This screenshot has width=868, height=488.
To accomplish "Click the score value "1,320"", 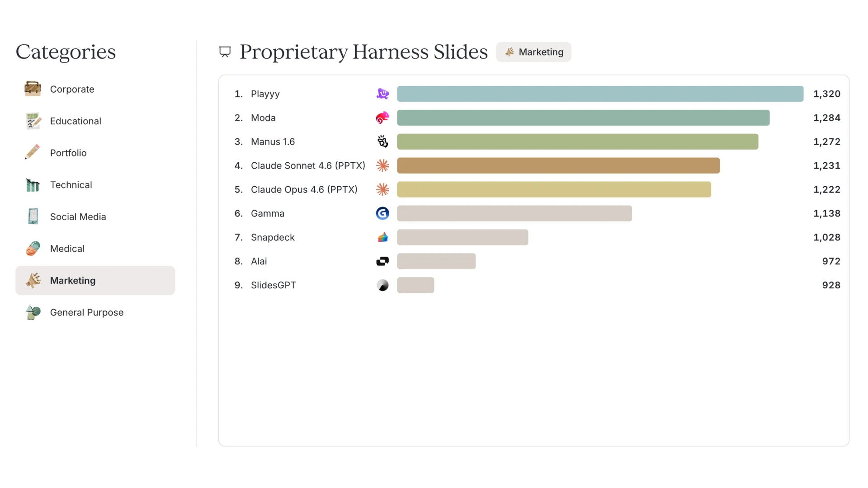I will coord(827,94).
